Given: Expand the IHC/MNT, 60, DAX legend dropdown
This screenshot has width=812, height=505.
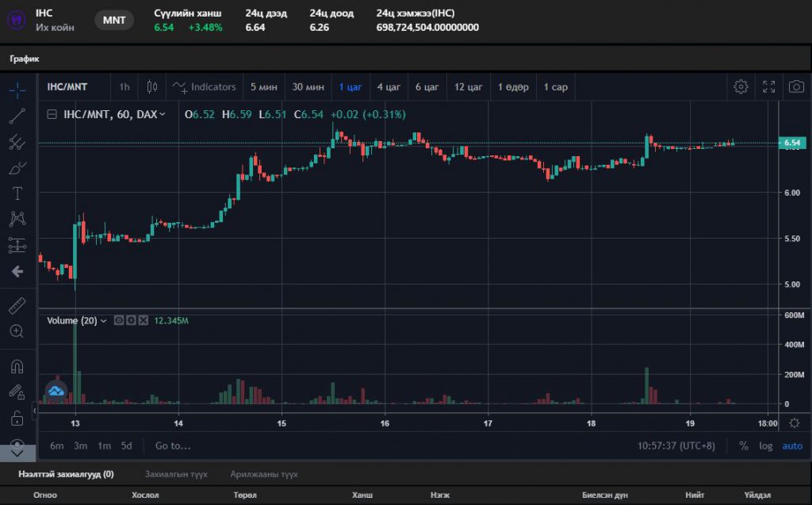Looking at the screenshot, I should tap(163, 114).
